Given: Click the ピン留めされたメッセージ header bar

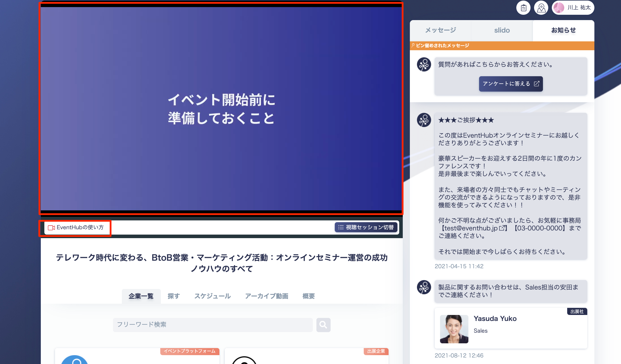Looking at the screenshot, I should pos(502,45).
